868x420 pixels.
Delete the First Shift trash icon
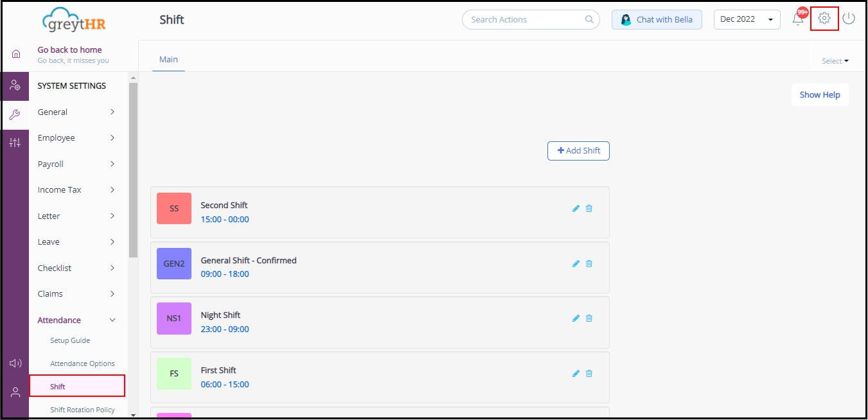[589, 374]
